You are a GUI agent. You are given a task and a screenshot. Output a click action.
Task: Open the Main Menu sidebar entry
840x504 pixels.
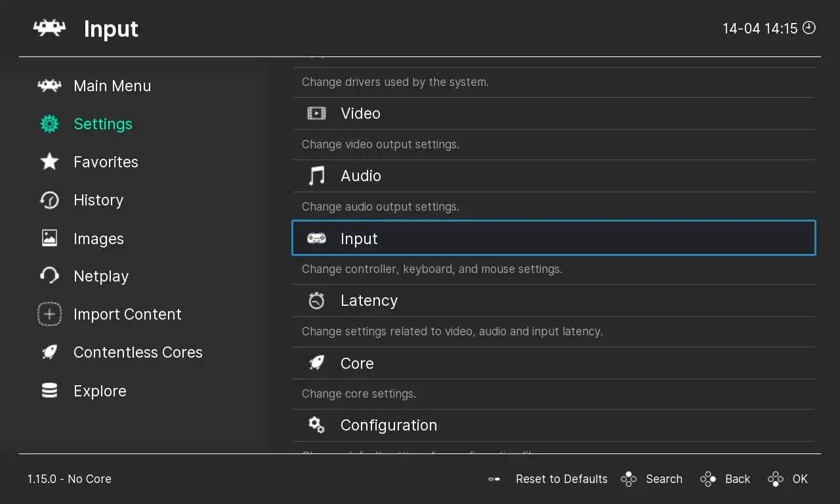(112, 86)
